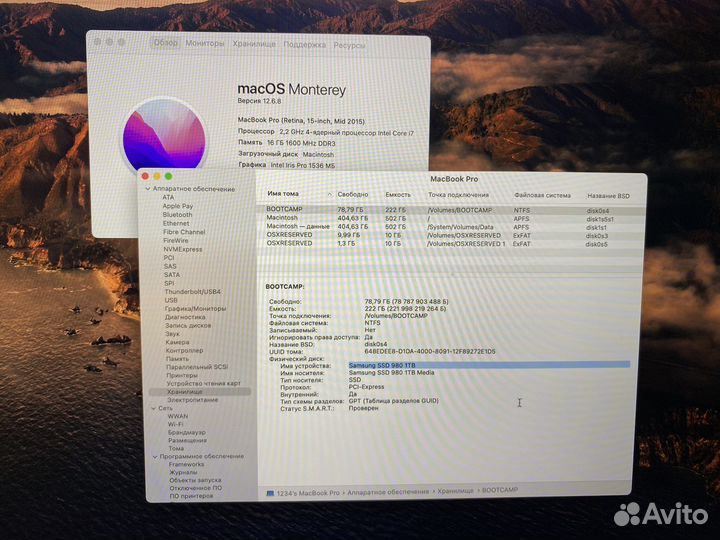Viewport: 720px width, 540px height.
Task: Select Параллельный SCSI item
Action: (197, 367)
